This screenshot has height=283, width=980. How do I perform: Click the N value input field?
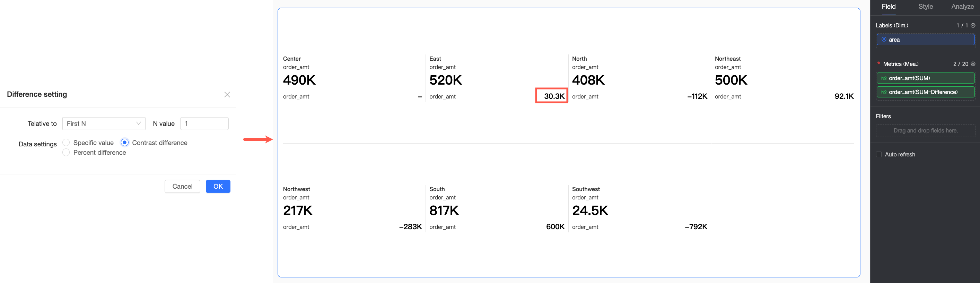(x=204, y=123)
